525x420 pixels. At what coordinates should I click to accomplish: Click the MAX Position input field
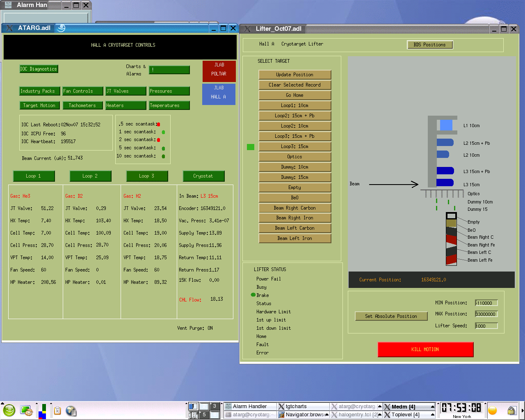(486, 314)
